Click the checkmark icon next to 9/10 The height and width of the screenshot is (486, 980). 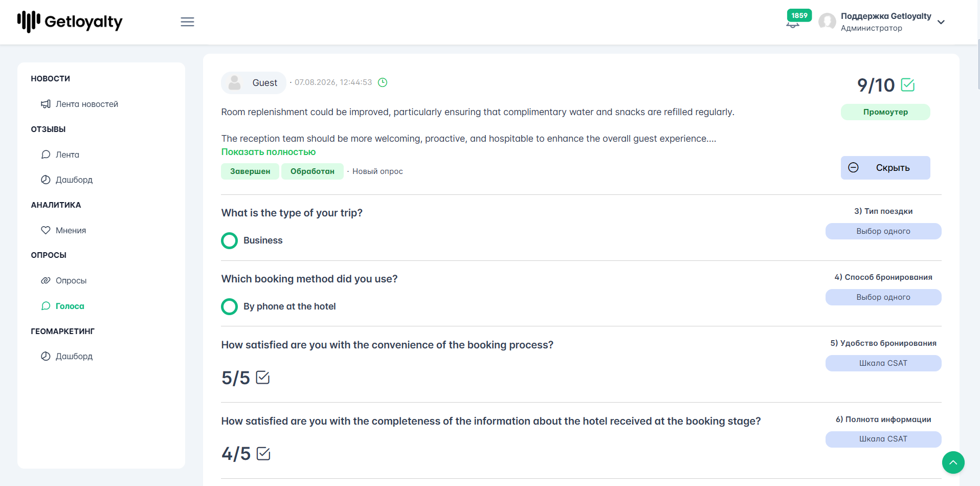click(907, 85)
